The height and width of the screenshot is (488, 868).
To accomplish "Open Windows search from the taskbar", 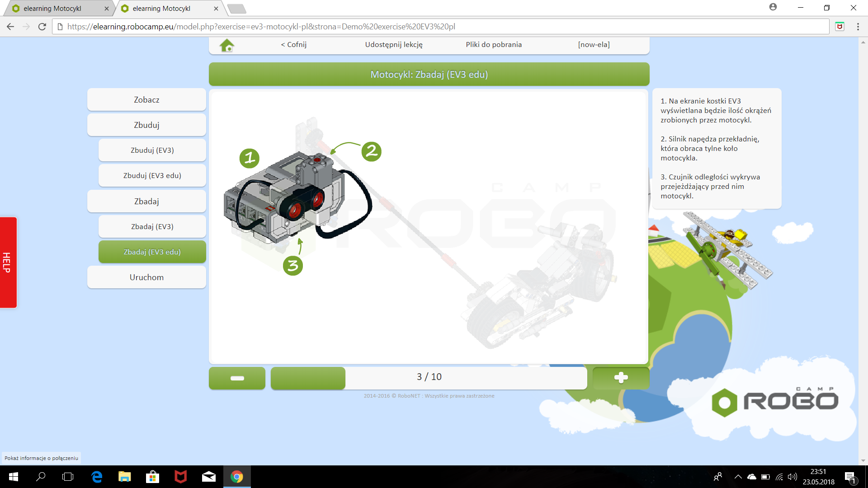I will coord(41,477).
